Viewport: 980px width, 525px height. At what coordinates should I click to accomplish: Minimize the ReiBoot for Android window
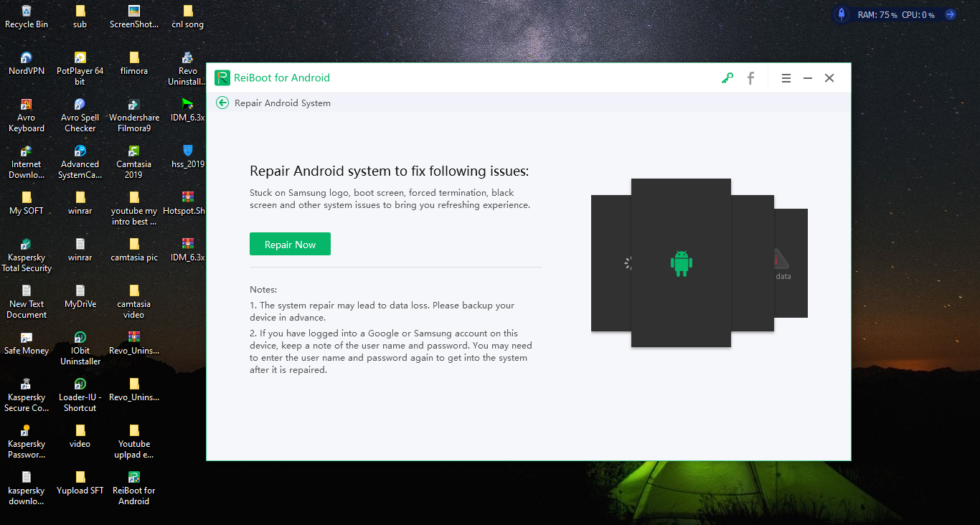pos(808,78)
